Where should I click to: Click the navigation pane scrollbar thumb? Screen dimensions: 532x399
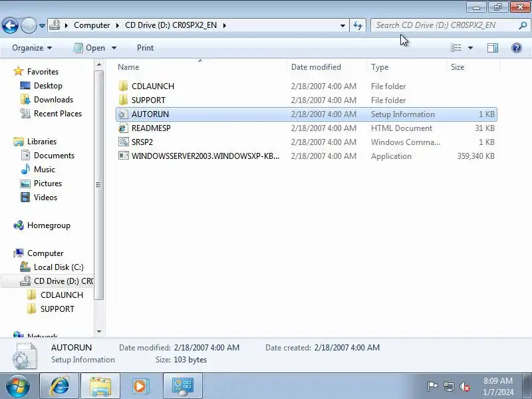pyautogui.click(x=99, y=186)
